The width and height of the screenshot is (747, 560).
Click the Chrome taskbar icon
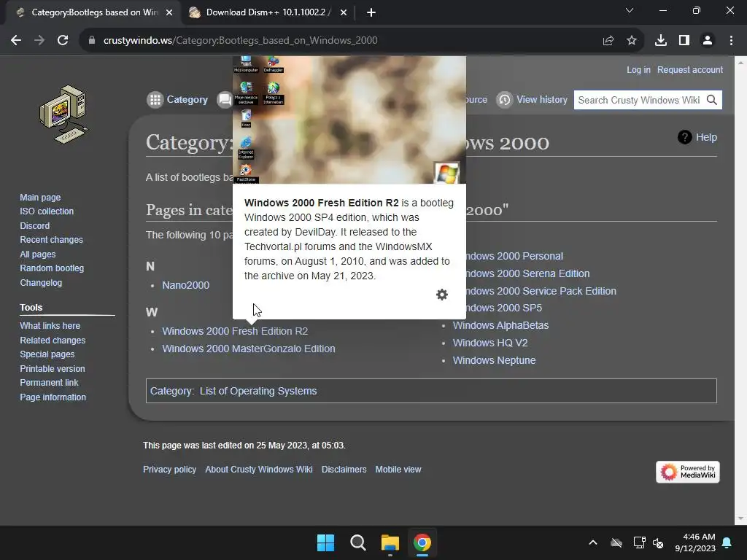[422, 542]
